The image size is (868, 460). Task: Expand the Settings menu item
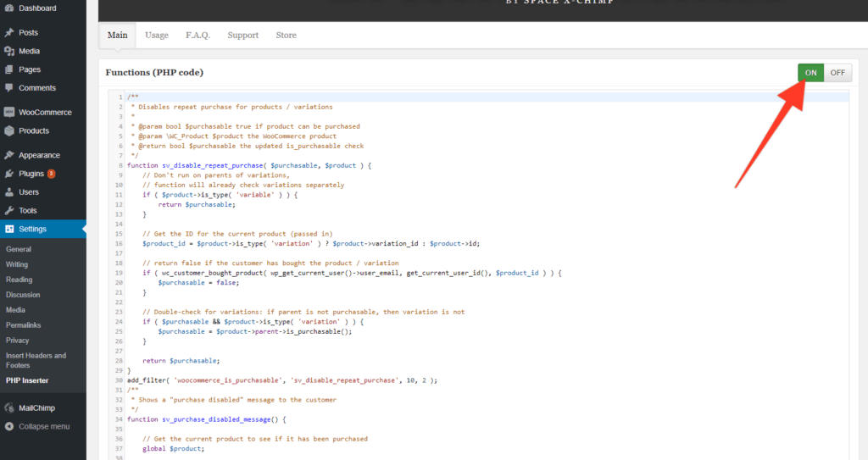click(33, 230)
